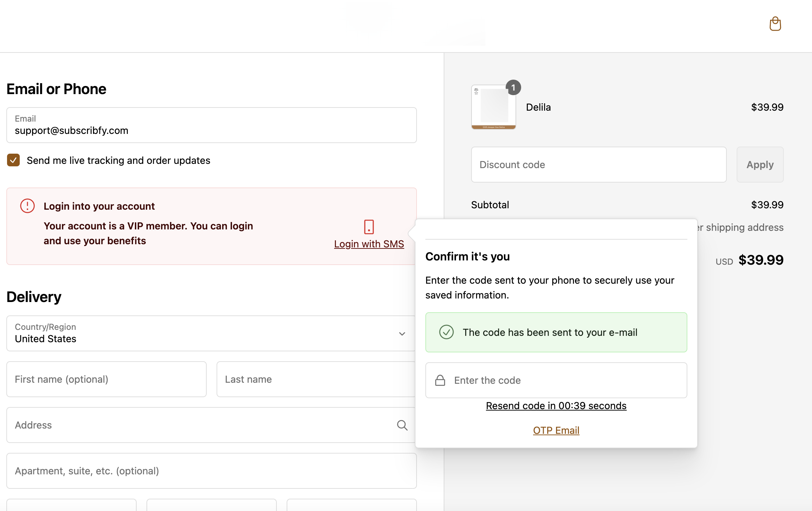Open Login with SMS link
The image size is (812, 511).
coord(369,244)
